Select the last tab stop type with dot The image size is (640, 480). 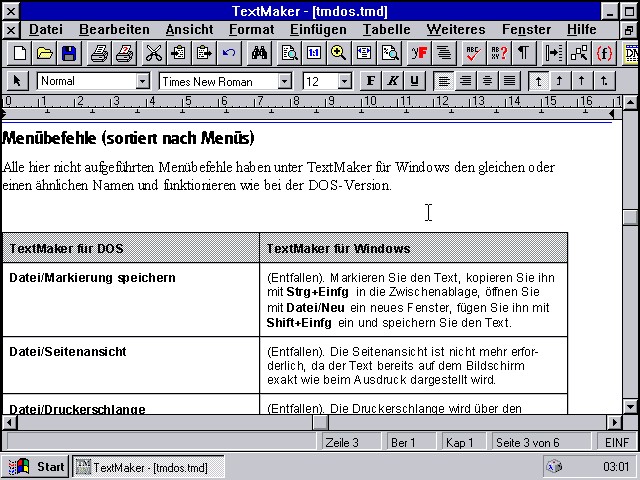click(604, 81)
